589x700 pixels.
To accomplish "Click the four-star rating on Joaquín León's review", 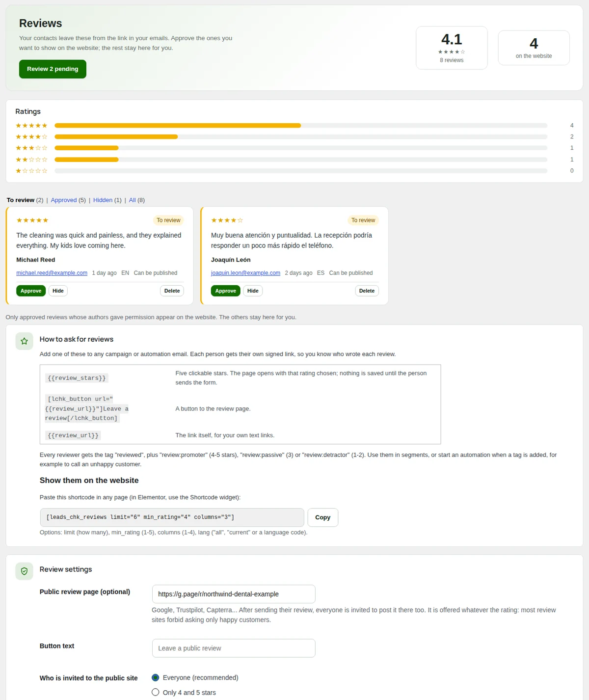I will (x=227, y=220).
